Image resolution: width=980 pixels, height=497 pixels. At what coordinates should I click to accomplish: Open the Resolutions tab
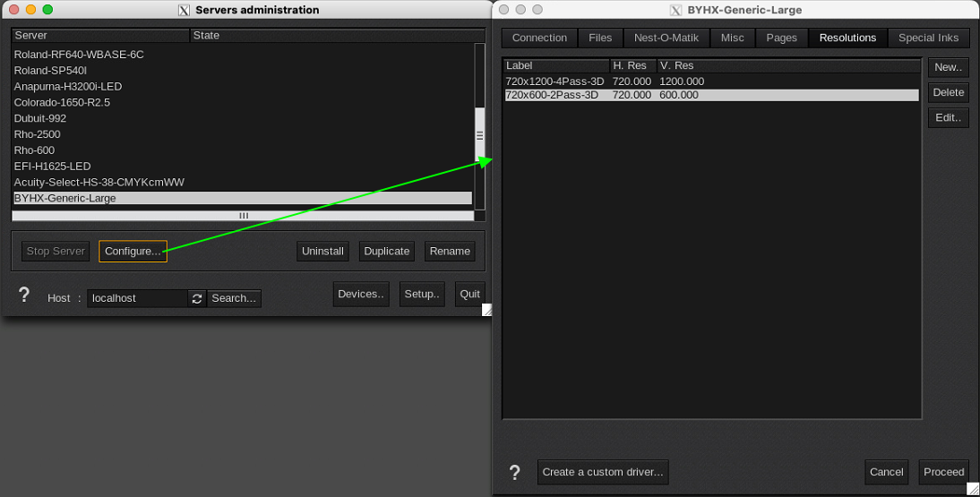click(x=847, y=38)
